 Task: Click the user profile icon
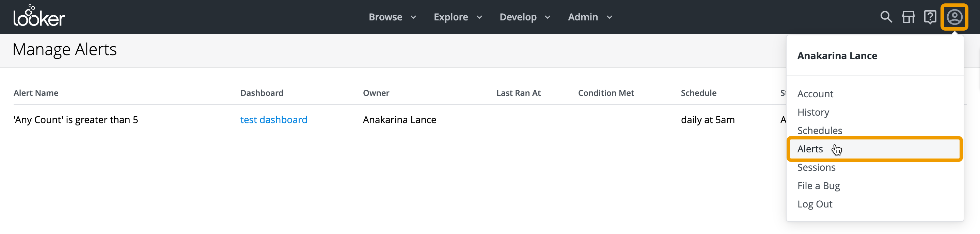954,17
